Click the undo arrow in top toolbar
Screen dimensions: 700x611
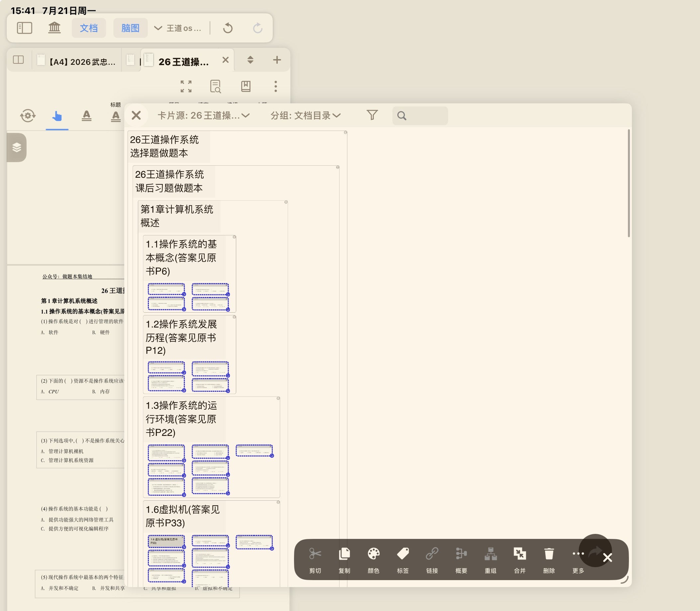(228, 28)
